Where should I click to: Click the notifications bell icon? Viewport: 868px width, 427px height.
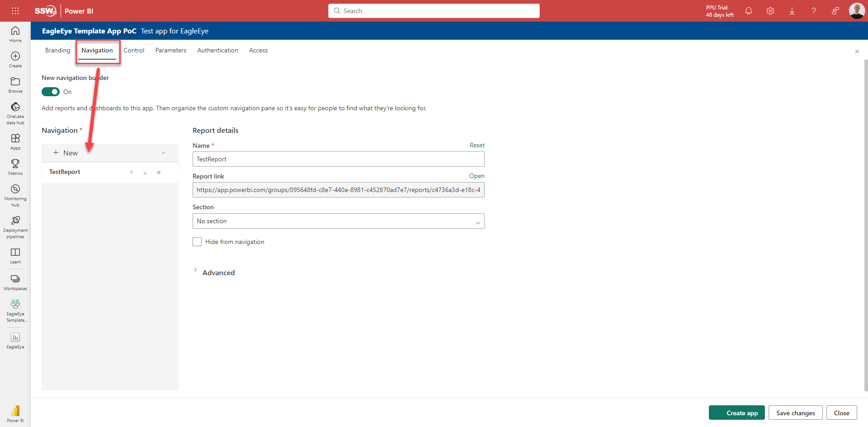point(749,11)
